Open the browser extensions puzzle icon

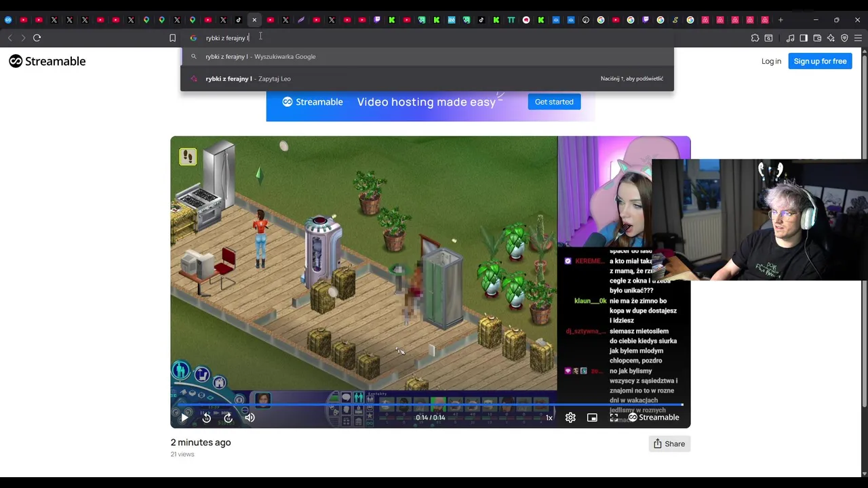tap(755, 38)
